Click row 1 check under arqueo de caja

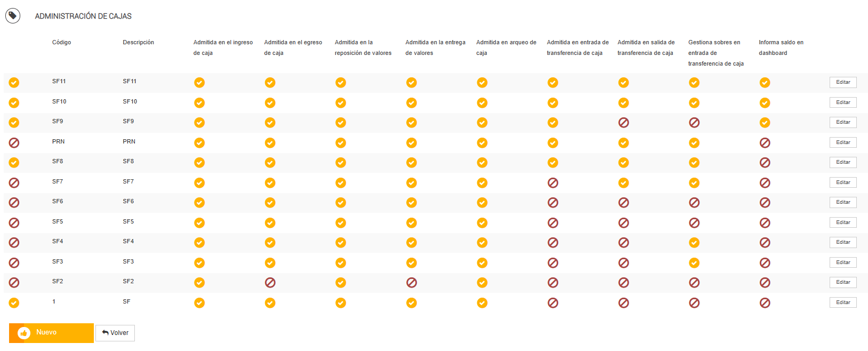pos(482,303)
